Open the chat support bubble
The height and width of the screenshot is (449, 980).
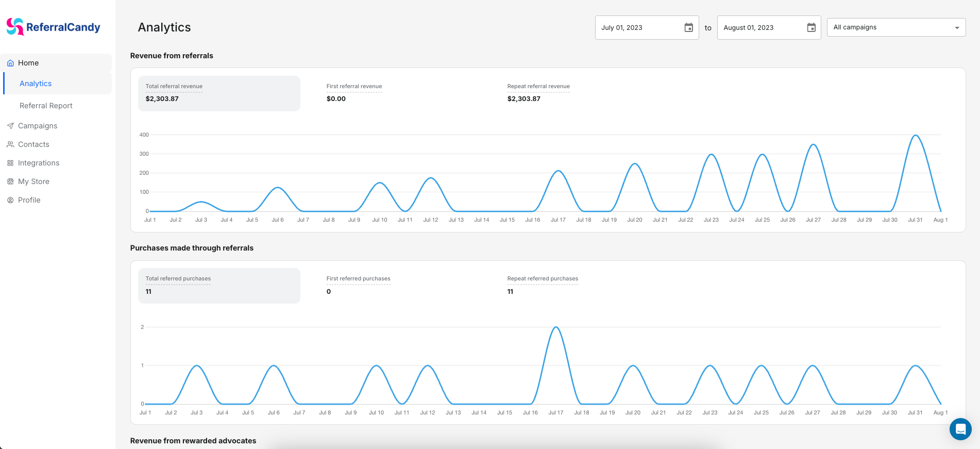(x=960, y=429)
